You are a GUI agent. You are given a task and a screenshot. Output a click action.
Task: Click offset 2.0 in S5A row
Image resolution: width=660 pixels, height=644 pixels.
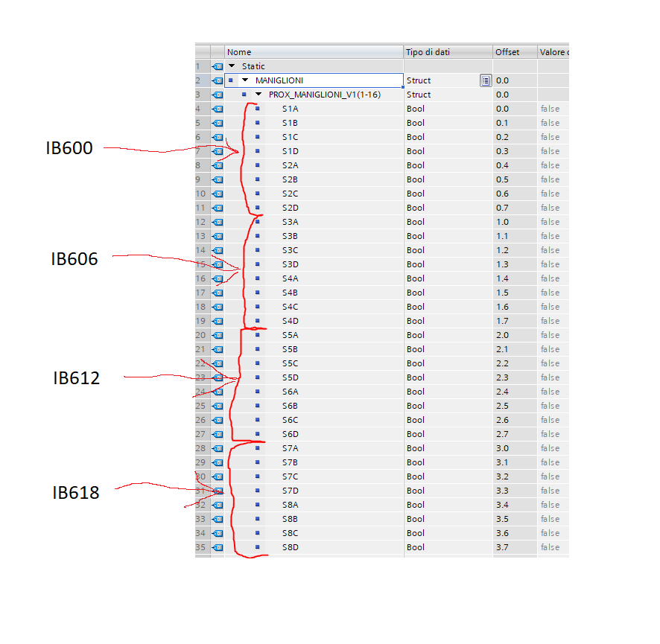pos(502,335)
